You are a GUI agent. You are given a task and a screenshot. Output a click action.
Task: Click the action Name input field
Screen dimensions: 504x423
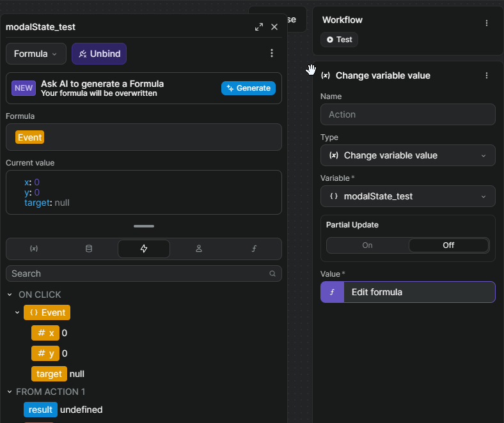coord(407,114)
